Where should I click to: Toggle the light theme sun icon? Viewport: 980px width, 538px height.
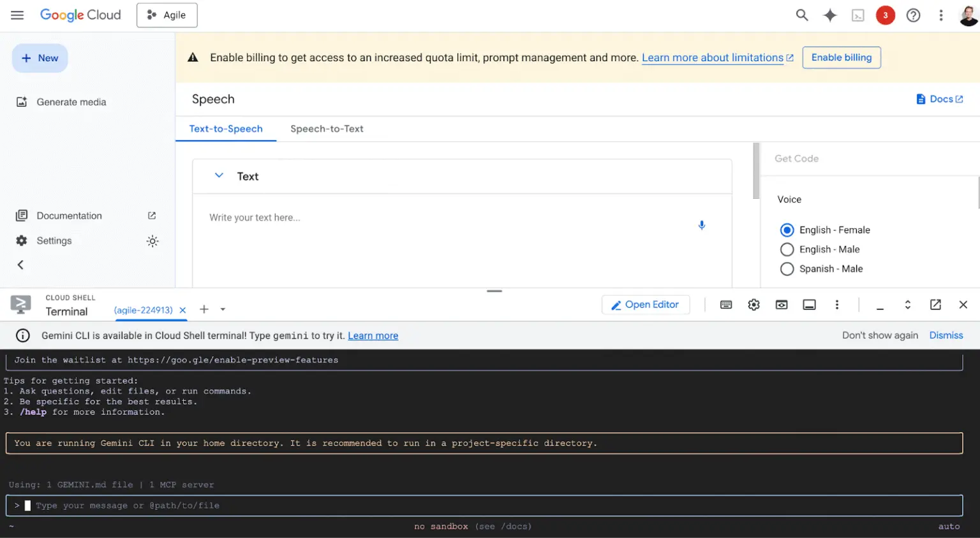click(x=152, y=241)
